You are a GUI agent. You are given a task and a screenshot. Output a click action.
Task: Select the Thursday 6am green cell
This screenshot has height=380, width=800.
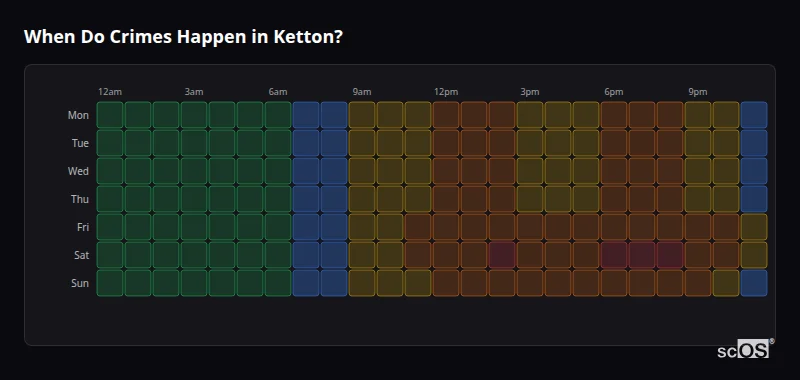click(x=278, y=199)
